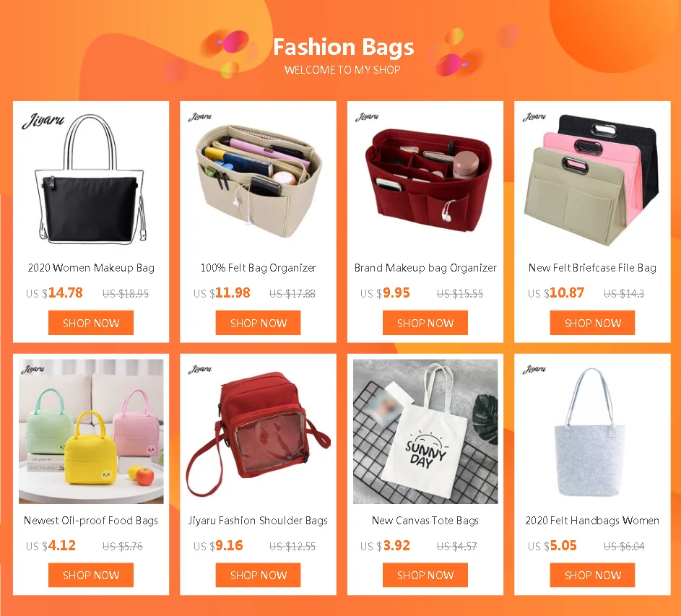Open the gray Felt Handbag image
The height and width of the screenshot is (616, 681).
tap(592, 431)
